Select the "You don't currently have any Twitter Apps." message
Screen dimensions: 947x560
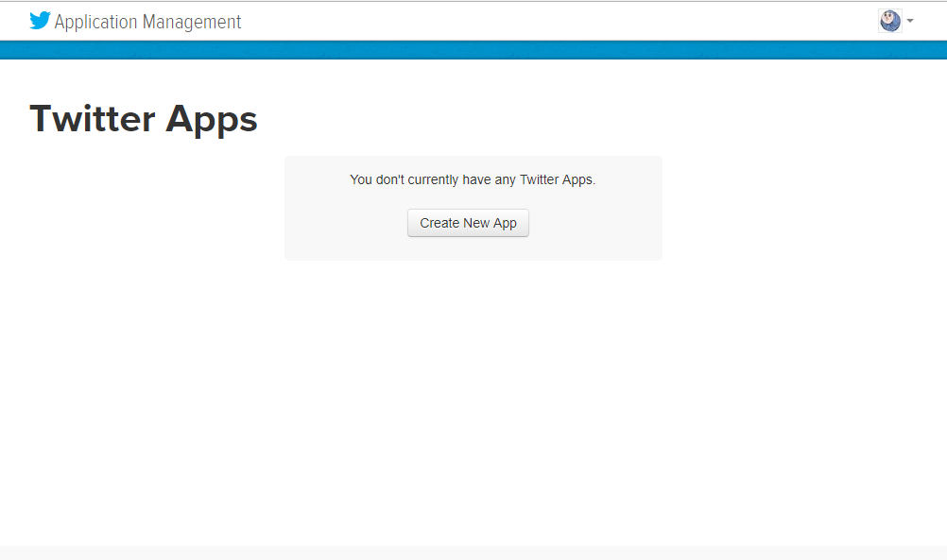click(473, 179)
